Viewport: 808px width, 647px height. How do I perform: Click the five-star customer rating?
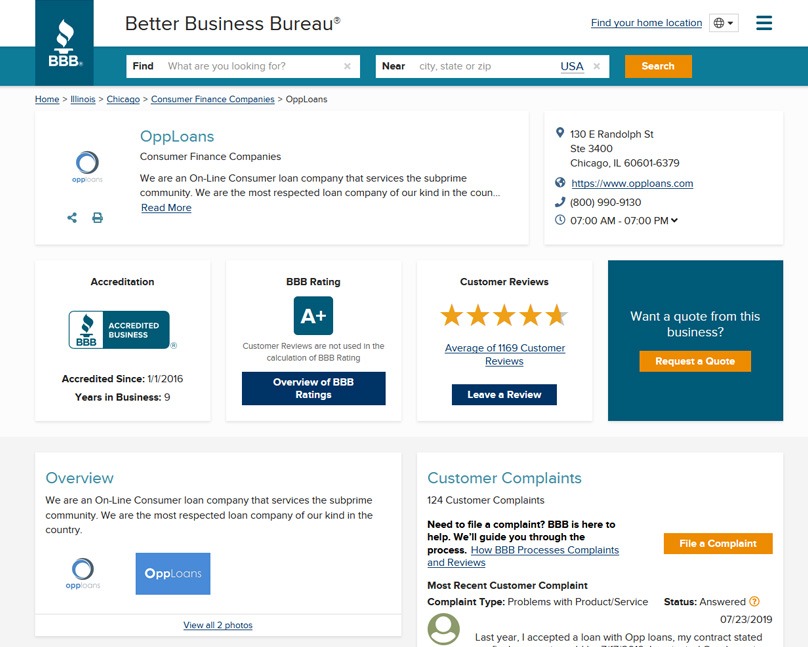pos(504,316)
